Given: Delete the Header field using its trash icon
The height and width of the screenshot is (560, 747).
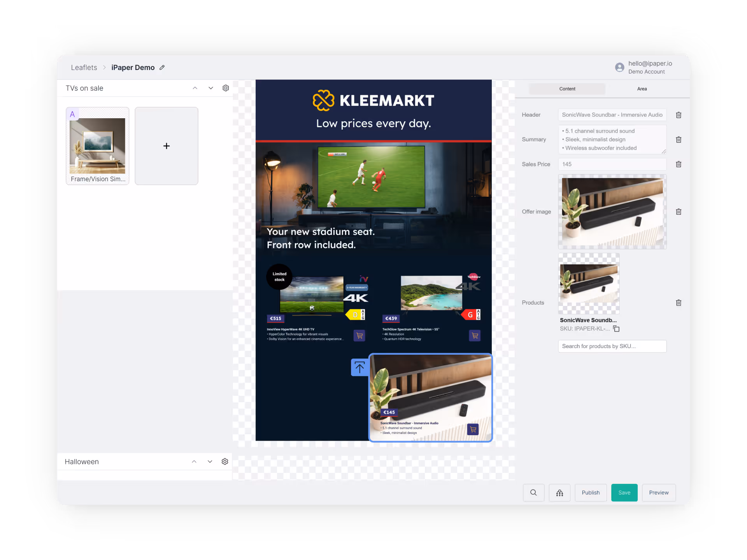Looking at the screenshot, I should tap(679, 115).
